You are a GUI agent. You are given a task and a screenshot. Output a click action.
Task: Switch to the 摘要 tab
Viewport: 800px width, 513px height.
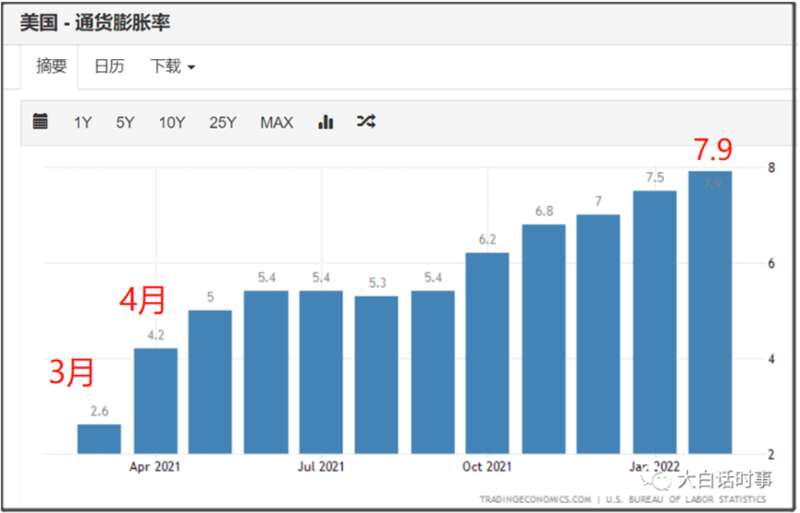51,66
